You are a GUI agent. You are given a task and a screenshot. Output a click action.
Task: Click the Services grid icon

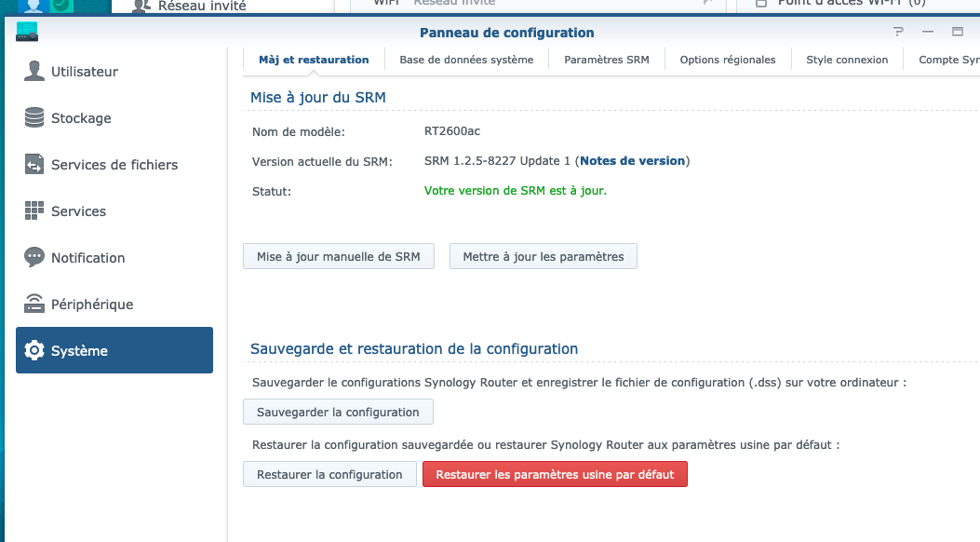(34, 211)
